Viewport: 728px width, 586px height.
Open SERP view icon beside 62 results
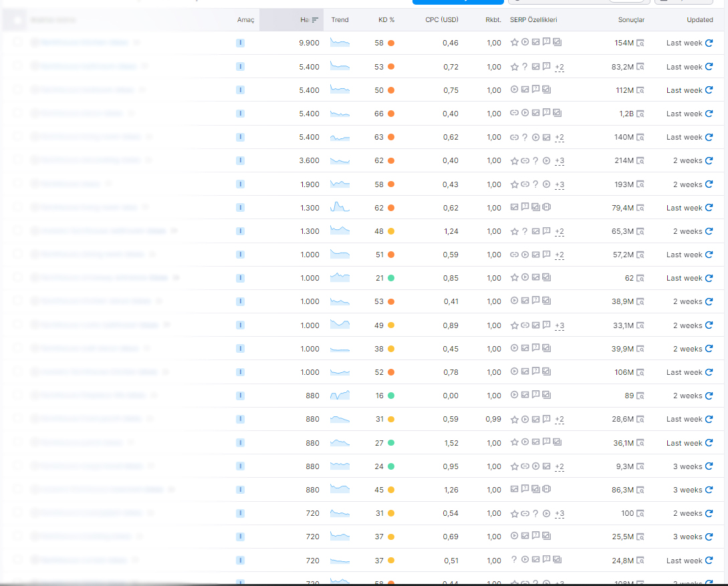coord(640,278)
